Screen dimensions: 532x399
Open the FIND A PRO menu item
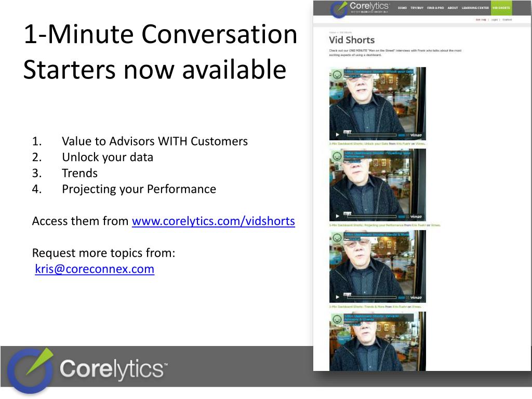[436, 7]
